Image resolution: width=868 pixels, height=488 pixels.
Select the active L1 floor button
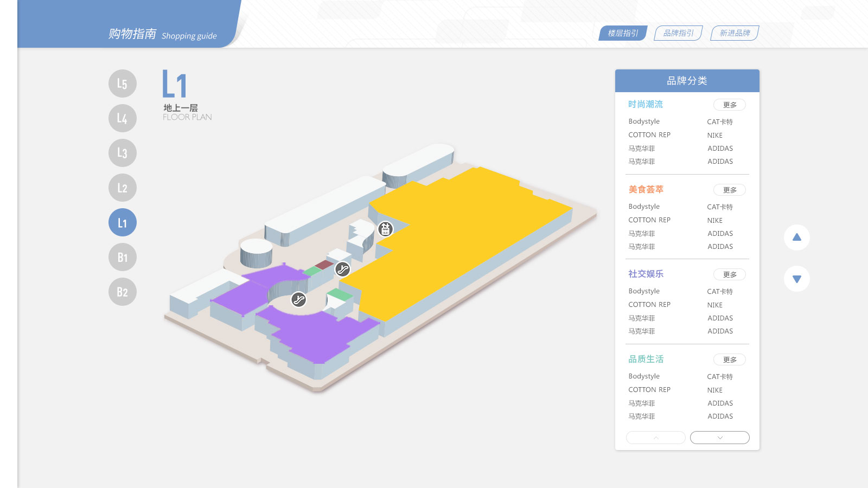pyautogui.click(x=123, y=222)
